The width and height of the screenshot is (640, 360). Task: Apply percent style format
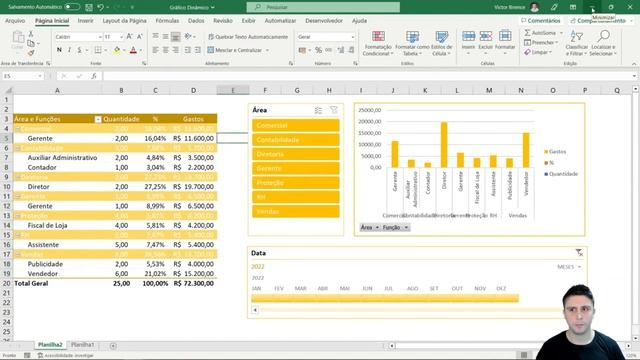[x=318, y=50]
